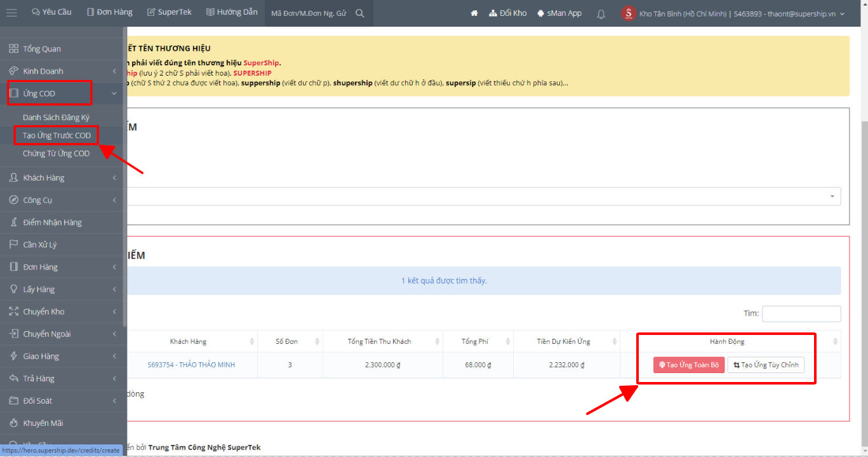The height and width of the screenshot is (457, 868).
Task: Open account dropdown Kho Tân Bình
Action: [742, 13]
